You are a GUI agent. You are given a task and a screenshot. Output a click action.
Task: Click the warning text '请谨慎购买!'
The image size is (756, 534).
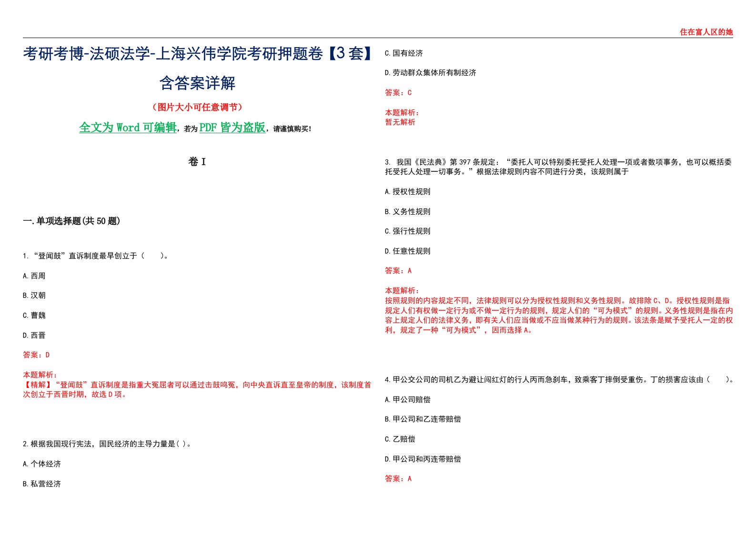coord(292,129)
